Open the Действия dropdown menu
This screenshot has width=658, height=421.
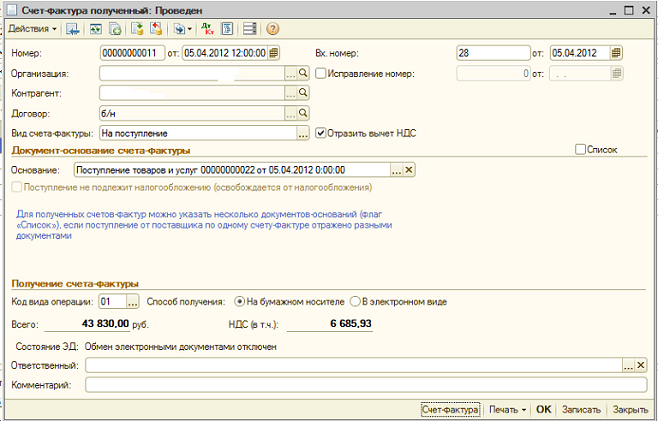click(32, 28)
